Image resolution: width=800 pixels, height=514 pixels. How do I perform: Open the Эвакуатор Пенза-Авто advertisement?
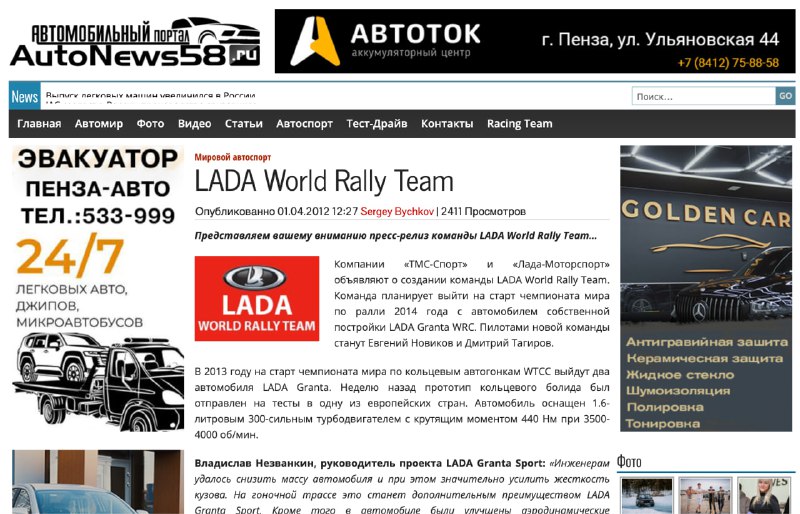(97, 288)
